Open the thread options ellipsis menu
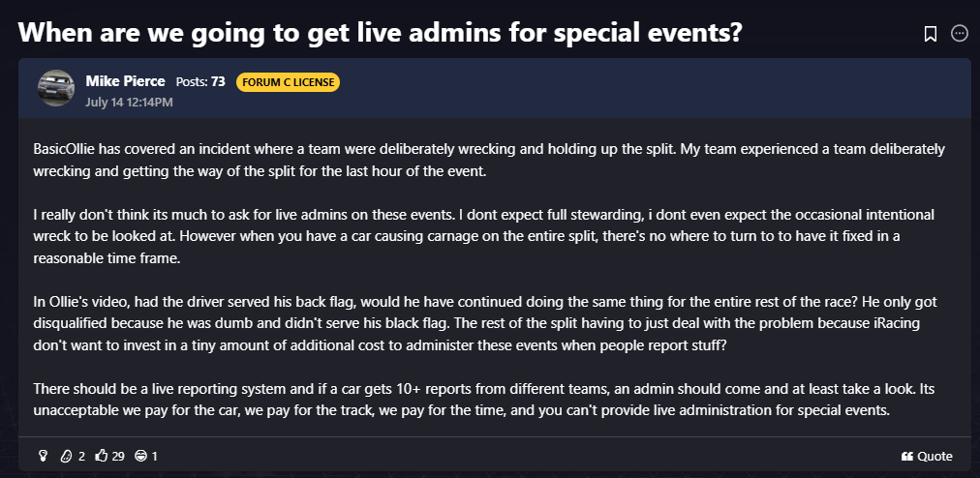980x478 pixels. click(x=959, y=34)
